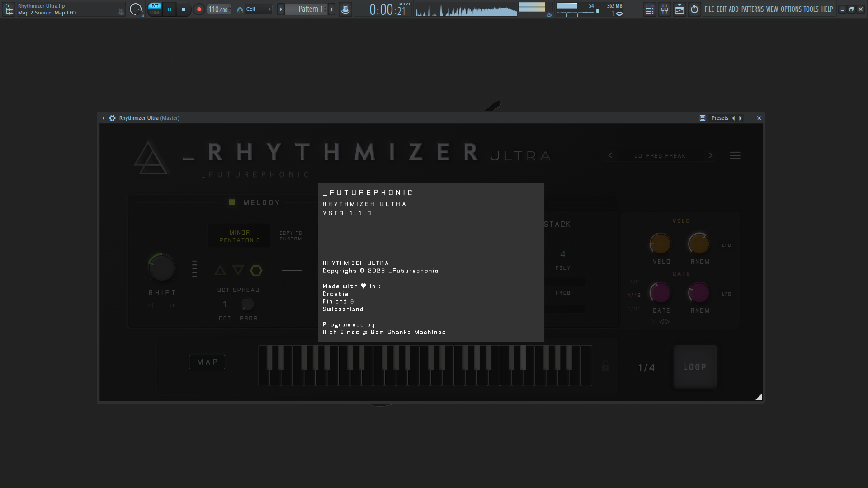Open the FL Studio browser tree icon
The image size is (868, 488).
click(x=9, y=9)
